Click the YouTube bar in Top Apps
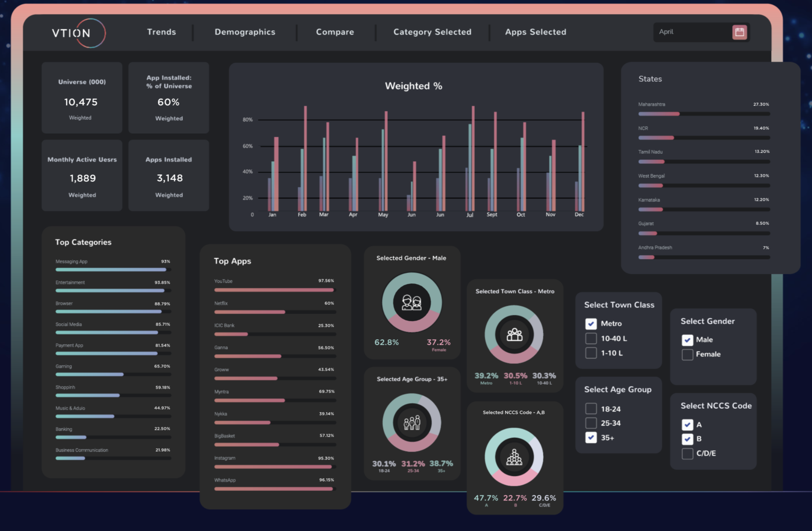This screenshot has width=812, height=531. pos(274,290)
